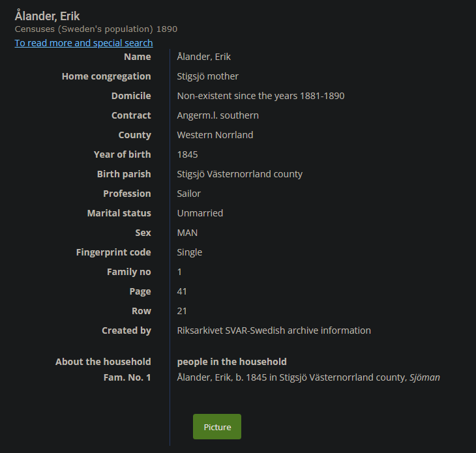476x453 pixels.
Task: Click the Domicile value 'Non-existent since the years 1881-1890'
Action: [x=261, y=96]
